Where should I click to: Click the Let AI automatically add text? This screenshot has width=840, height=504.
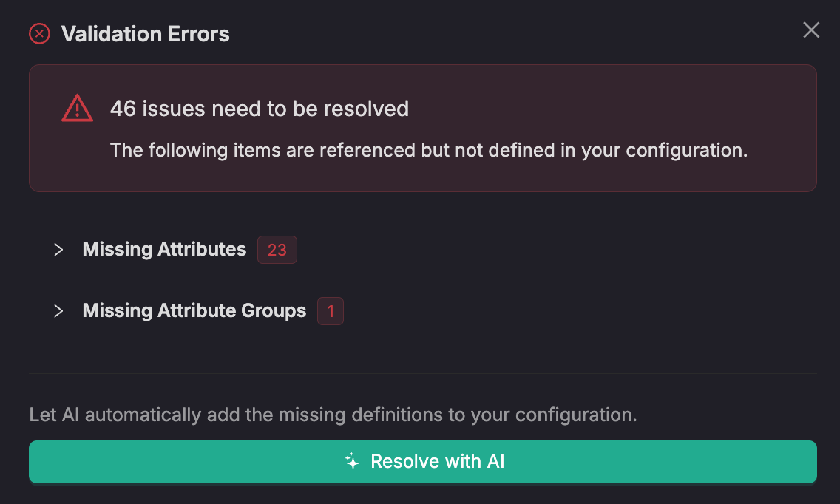coord(333,415)
